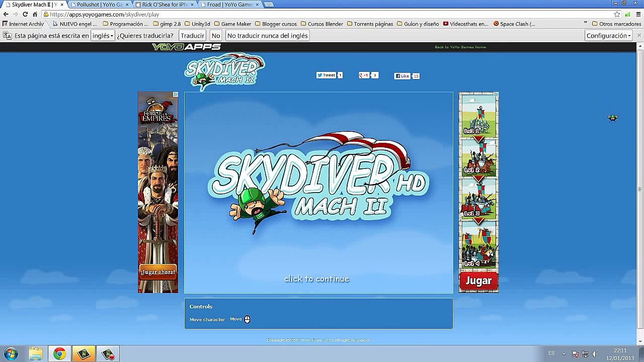Click No on the translation bar
Screen dimensions: 644x362
pos(216,36)
